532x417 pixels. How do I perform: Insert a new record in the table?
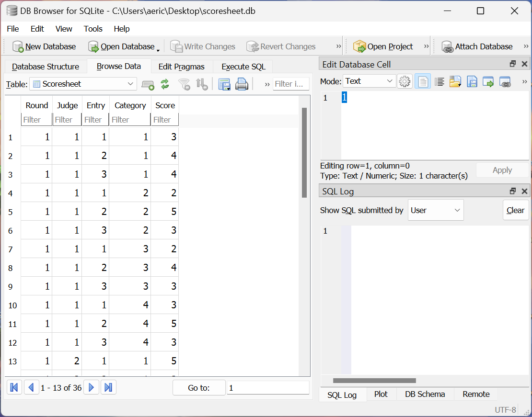click(148, 84)
